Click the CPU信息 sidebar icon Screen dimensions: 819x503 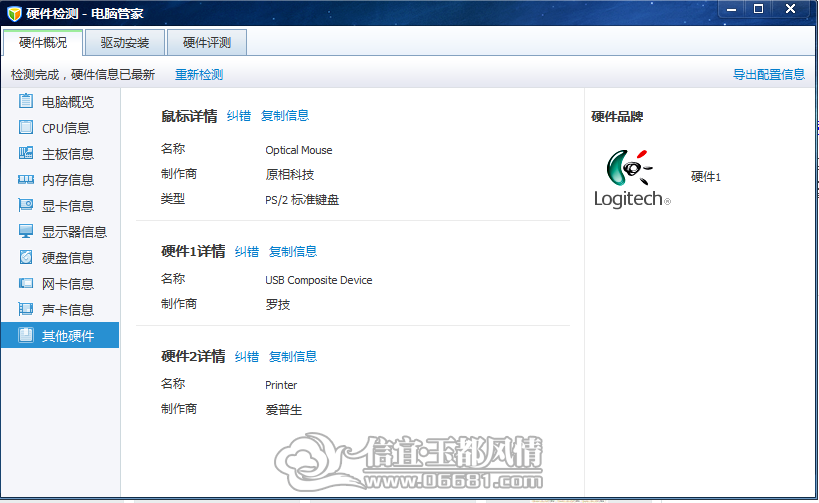[26, 127]
